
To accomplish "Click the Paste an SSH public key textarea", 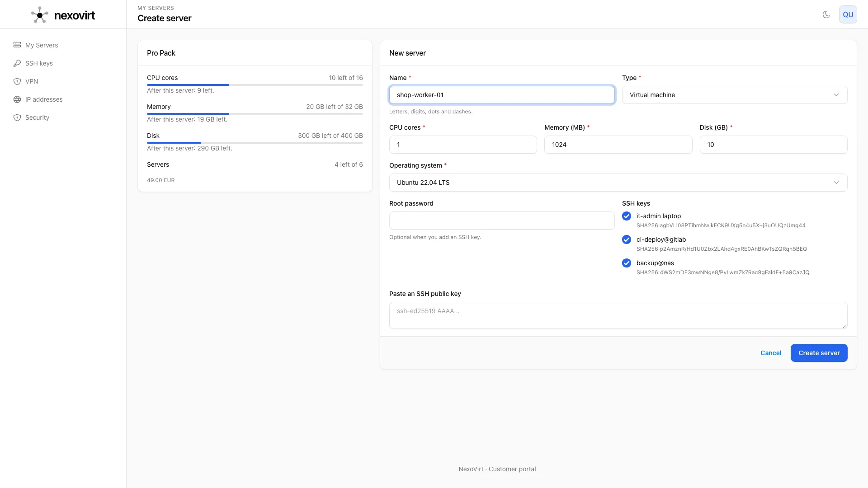I will pyautogui.click(x=618, y=315).
